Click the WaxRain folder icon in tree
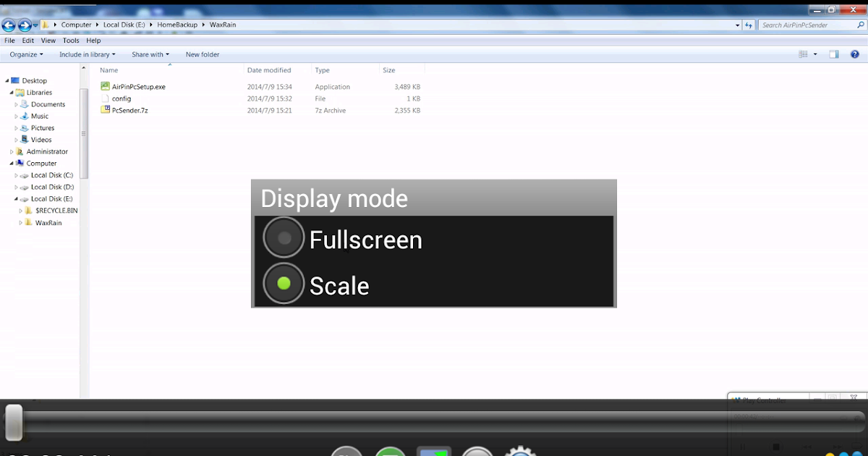Viewport: 868px width, 456px height. pos(29,222)
